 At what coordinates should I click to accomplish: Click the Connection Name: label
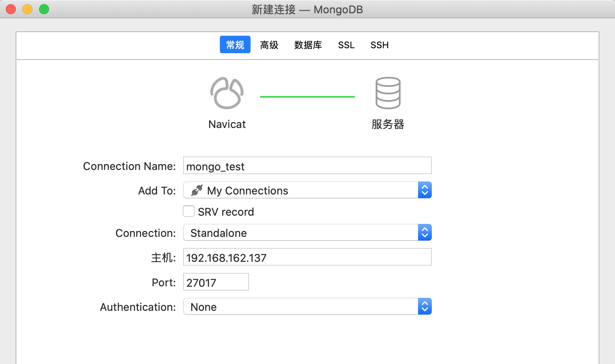(130, 166)
